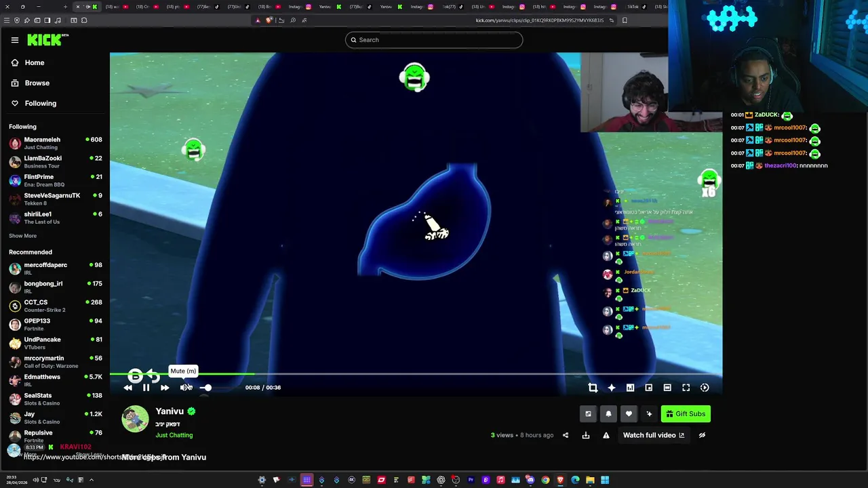Viewport: 868px width, 488px height.
Task: Open Google Chrome from the taskbar
Action: click(x=545, y=480)
